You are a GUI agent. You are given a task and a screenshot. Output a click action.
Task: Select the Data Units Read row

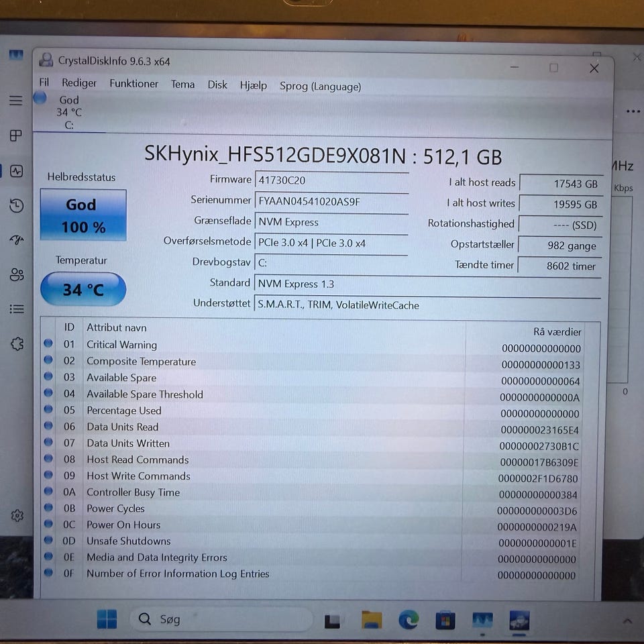tap(314, 427)
